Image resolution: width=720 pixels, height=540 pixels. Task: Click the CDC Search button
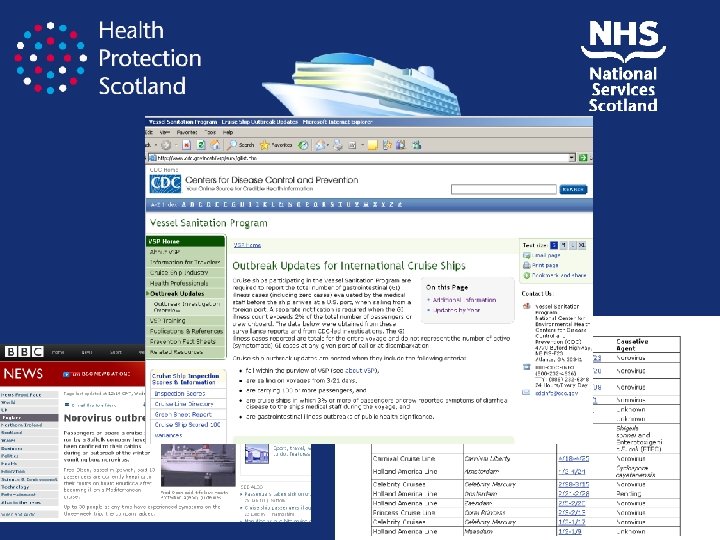[573, 189]
